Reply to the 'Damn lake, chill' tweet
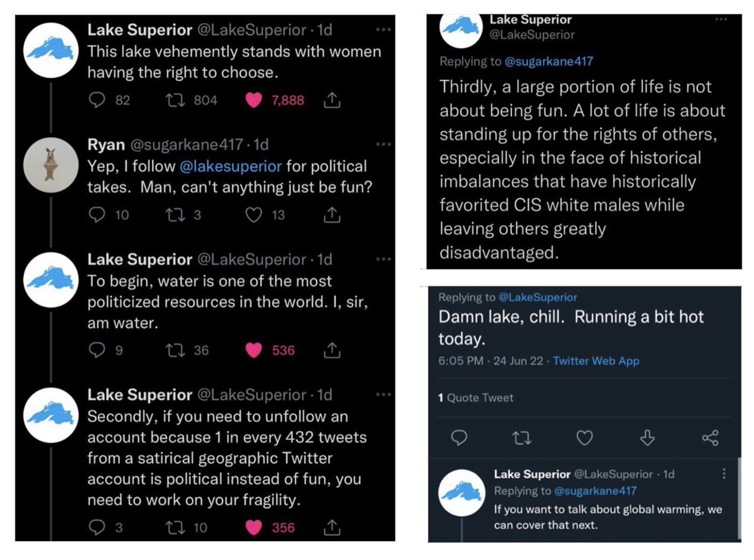The height and width of the screenshot is (560, 754). [x=459, y=438]
